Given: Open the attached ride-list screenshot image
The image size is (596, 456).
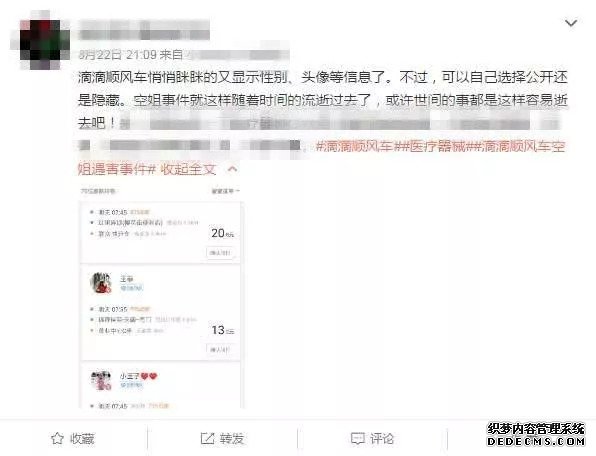Looking at the screenshot, I should tap(161, 297).
